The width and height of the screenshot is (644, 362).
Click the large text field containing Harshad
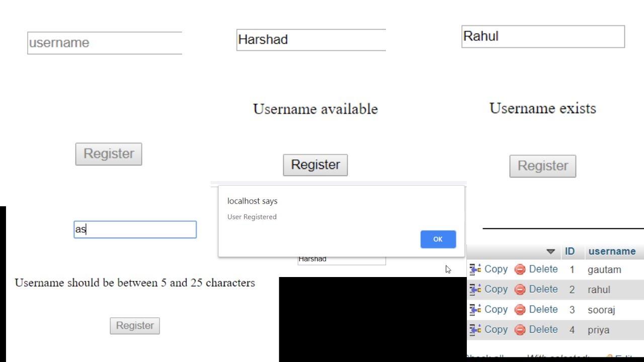(311, 40)
